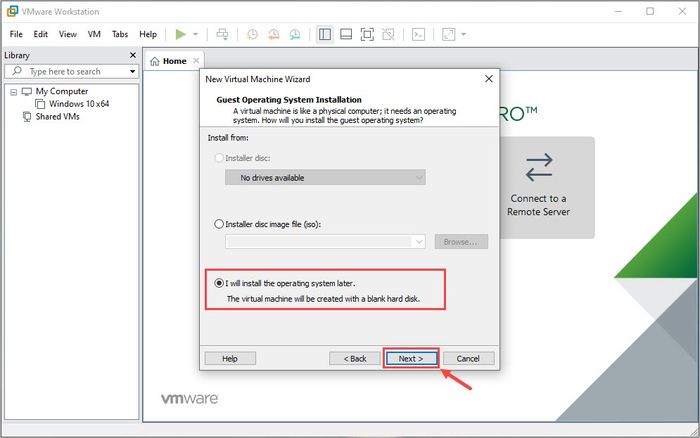The width and height of the screenshot is (700, 438).
Task: Click the wizard Help button
Action: (230, 359)
